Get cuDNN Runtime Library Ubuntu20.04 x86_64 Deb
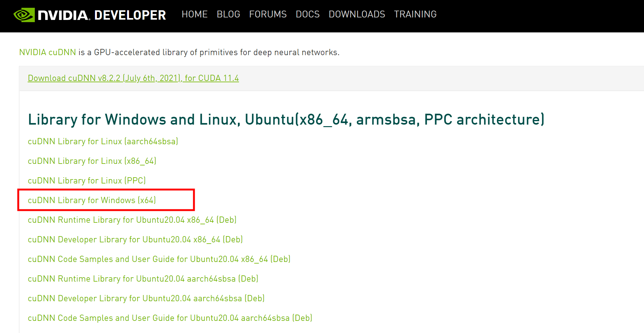This screenshot has height=333, width=644. click(x=132, y=220)
